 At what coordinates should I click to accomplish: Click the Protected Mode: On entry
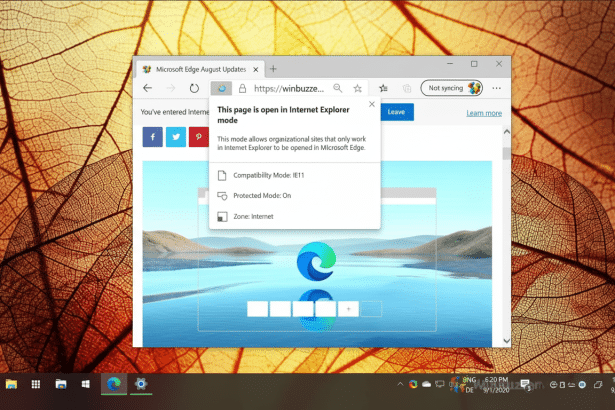(x=262, y=196)
